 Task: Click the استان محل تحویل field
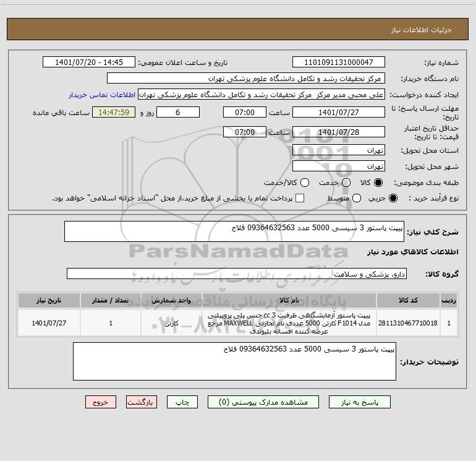[x=339, y=150]
